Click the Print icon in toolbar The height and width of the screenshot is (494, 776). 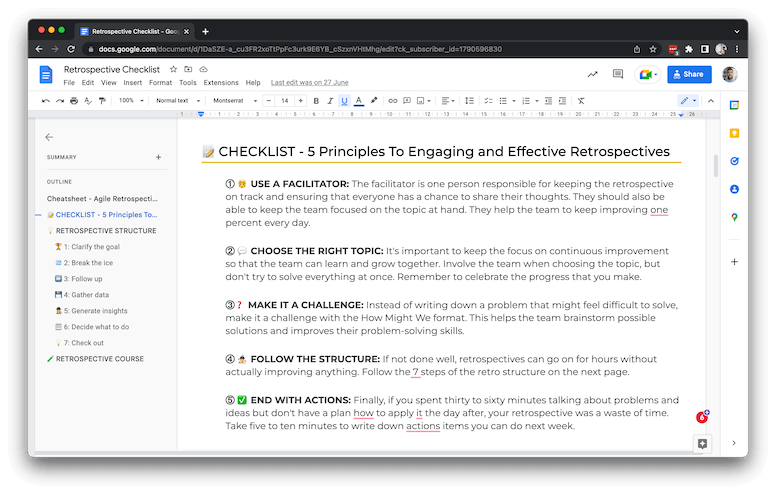pos(74,101)
